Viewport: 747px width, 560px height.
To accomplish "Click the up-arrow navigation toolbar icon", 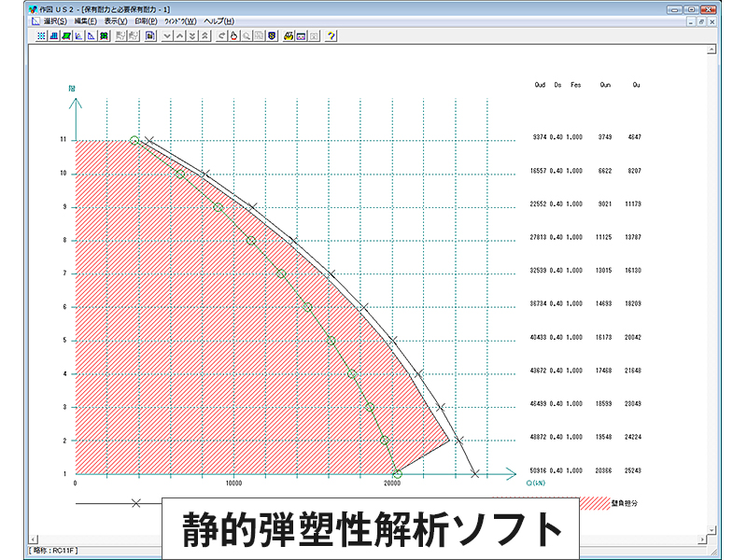I will [x=179, y=35].
